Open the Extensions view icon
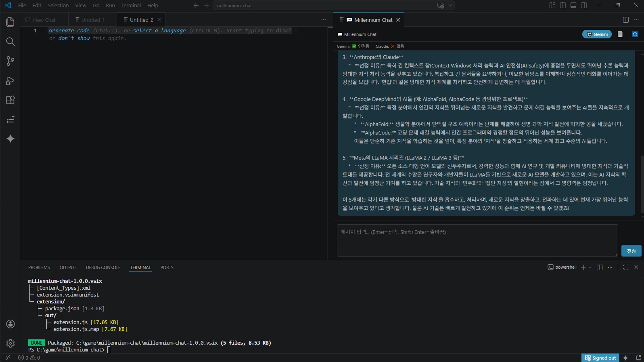Screen dimensions: 644x362 (x=10, y=100)
